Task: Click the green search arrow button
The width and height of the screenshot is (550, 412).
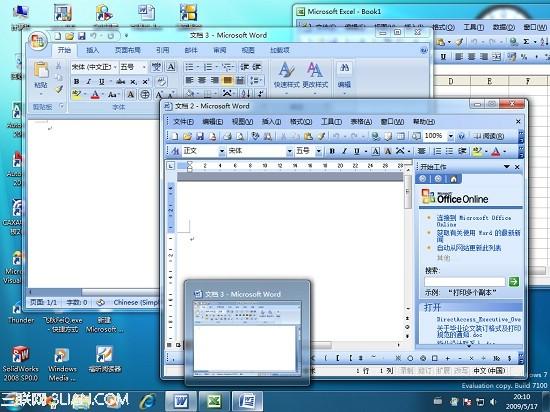Action: tap(514, 281)
